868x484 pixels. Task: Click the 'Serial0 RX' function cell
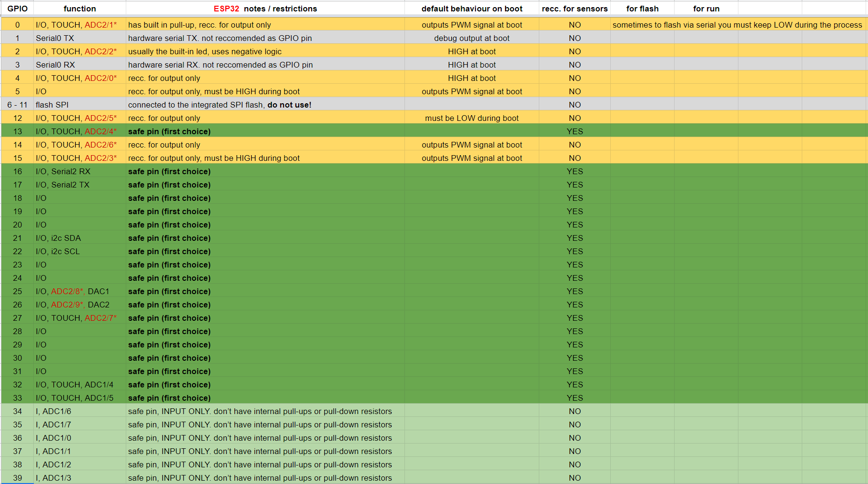80,65
